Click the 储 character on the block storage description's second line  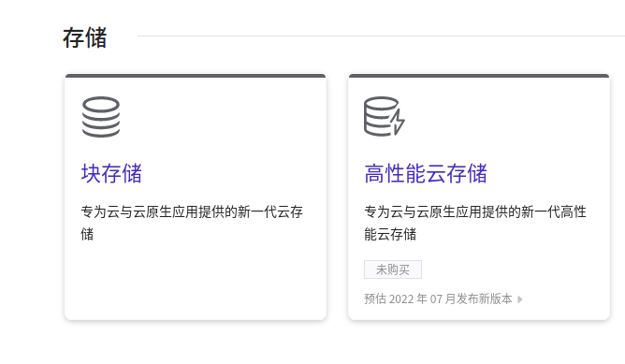[x=87, y=234]
